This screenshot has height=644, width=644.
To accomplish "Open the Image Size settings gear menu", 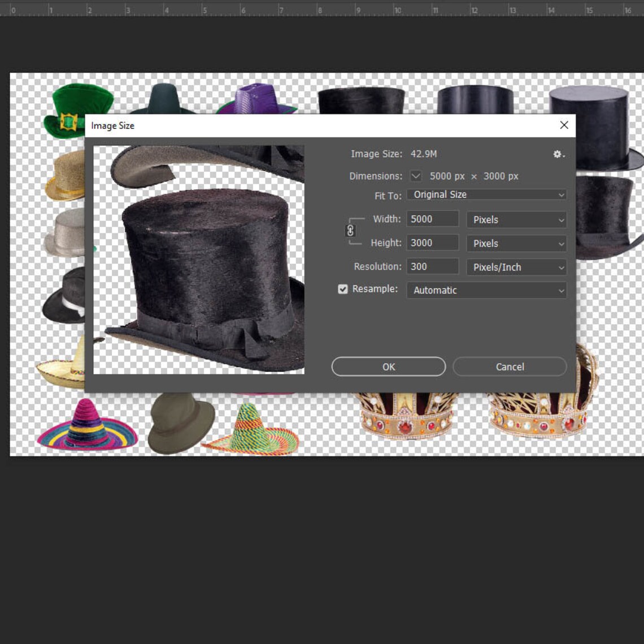I will pos(558,154).
